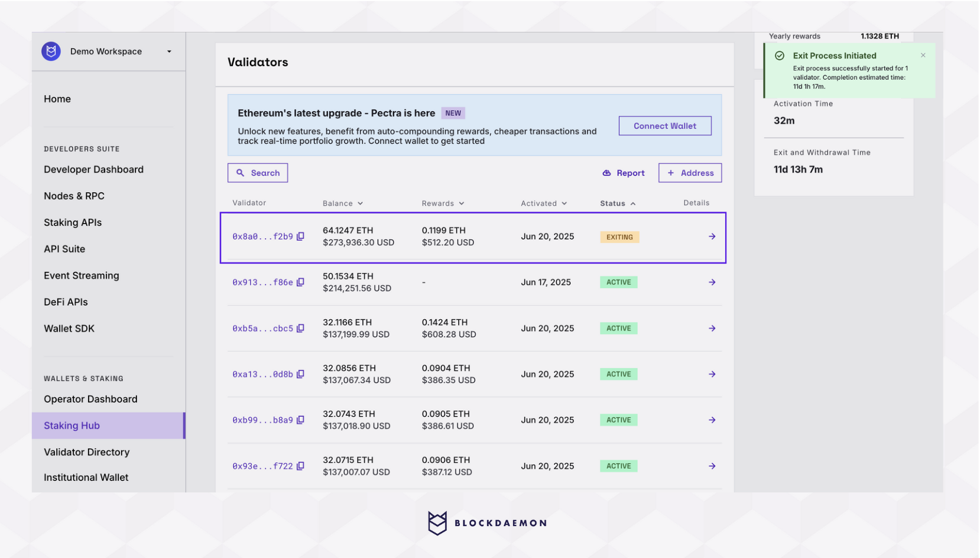Open Institutional Wallet in sidebar

[86, 478]
